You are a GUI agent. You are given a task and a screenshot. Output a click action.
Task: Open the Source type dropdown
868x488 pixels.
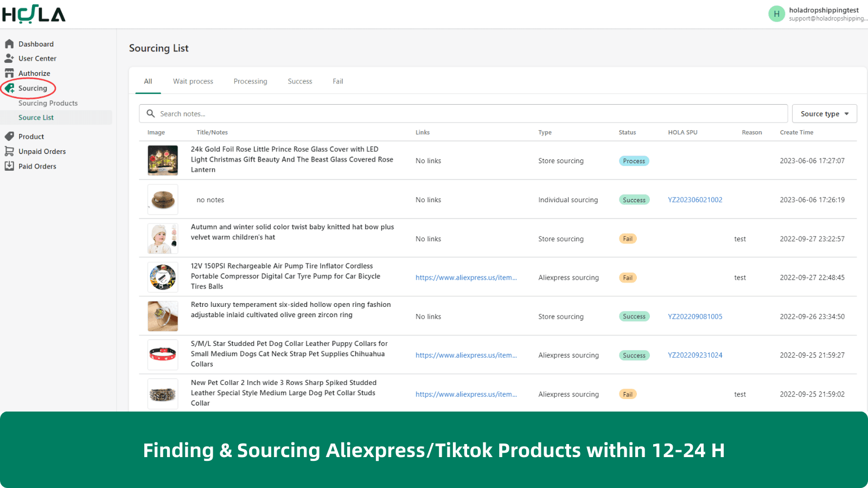tap(824, 114)
